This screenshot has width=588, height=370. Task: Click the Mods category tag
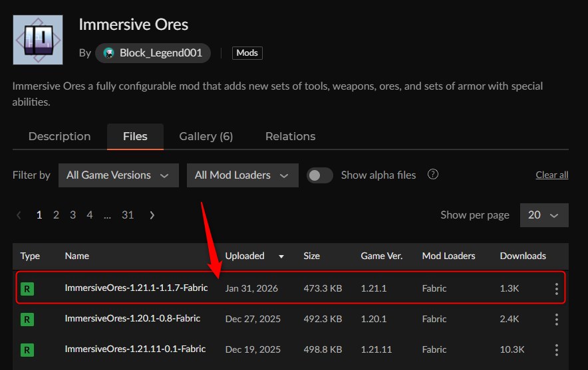[x=247, y=52]
